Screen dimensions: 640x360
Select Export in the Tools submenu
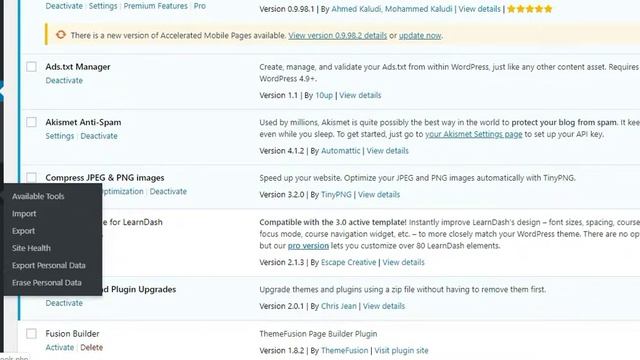23,231
